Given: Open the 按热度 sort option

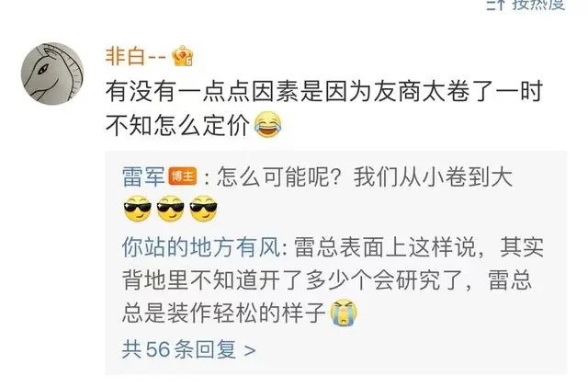Looking at the screenshot, I should click(x=539, y=5).
